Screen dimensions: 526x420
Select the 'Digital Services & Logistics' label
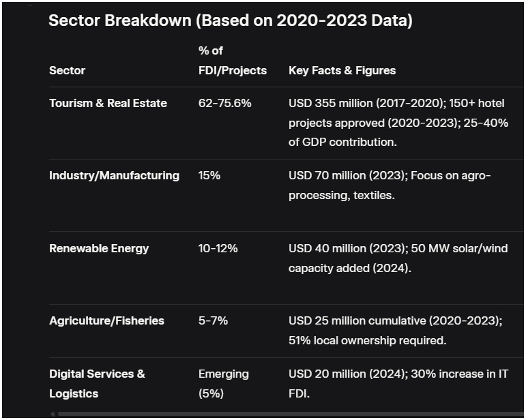(97, 383)
